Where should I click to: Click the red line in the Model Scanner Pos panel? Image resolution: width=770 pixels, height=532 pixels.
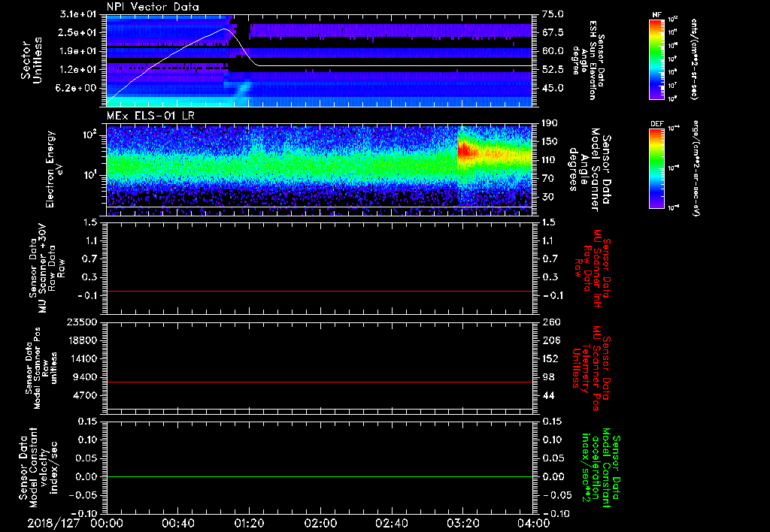click(x=319, y=382)
